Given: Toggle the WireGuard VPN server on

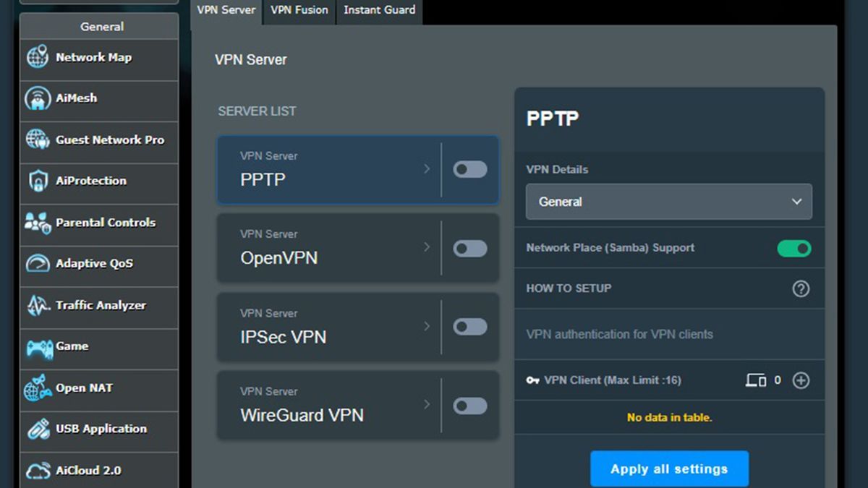Looking at the screenshot, I should point(470,406).
